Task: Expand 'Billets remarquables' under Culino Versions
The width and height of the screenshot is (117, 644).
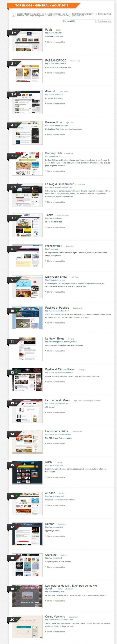Action: point(55,632)
